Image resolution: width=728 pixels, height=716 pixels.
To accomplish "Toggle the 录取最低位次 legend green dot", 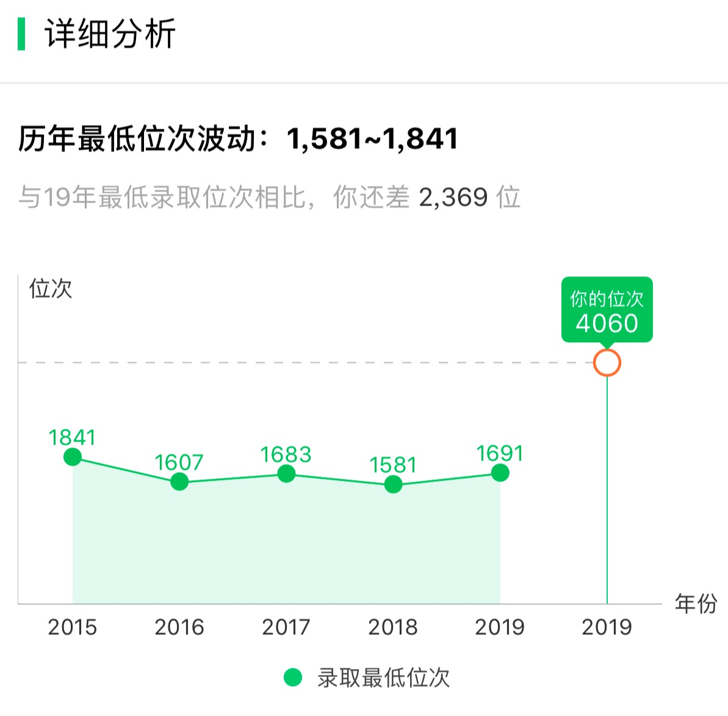I will point(293,678).
